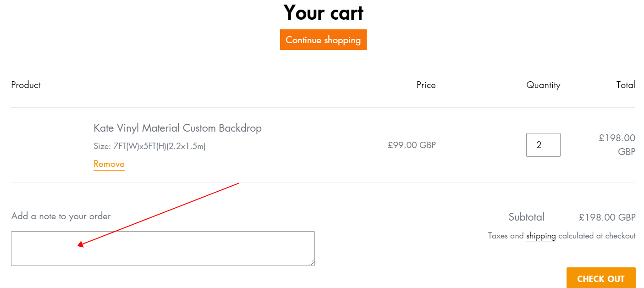Open the shipping policy link

coord(541,236)
